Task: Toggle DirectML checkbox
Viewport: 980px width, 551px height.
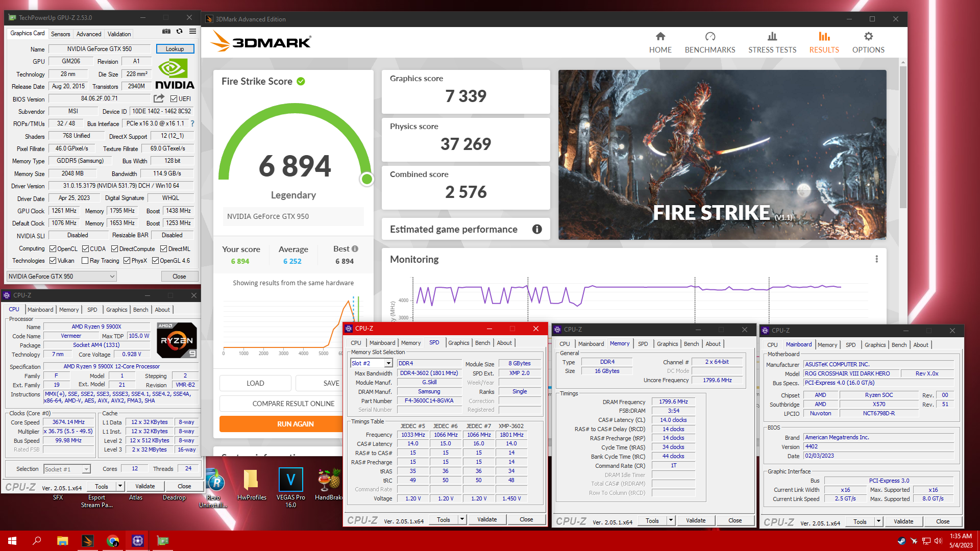Action: click(164, 249)
